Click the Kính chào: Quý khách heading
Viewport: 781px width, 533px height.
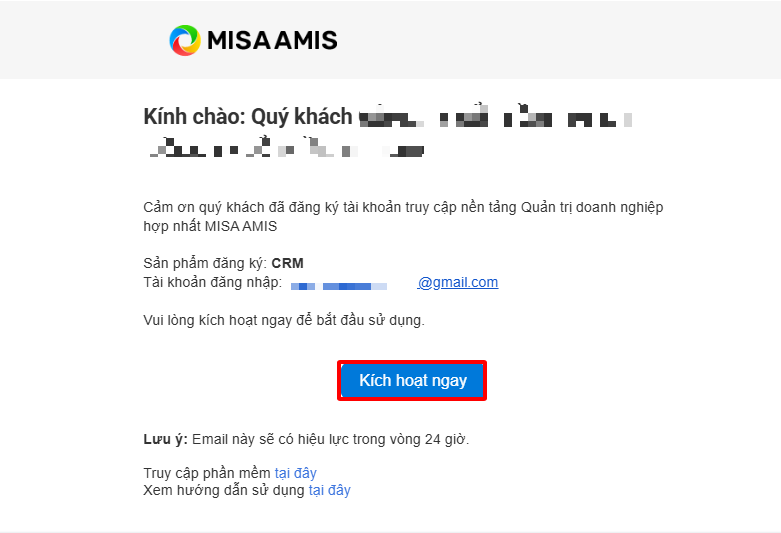tap(248, 117)
